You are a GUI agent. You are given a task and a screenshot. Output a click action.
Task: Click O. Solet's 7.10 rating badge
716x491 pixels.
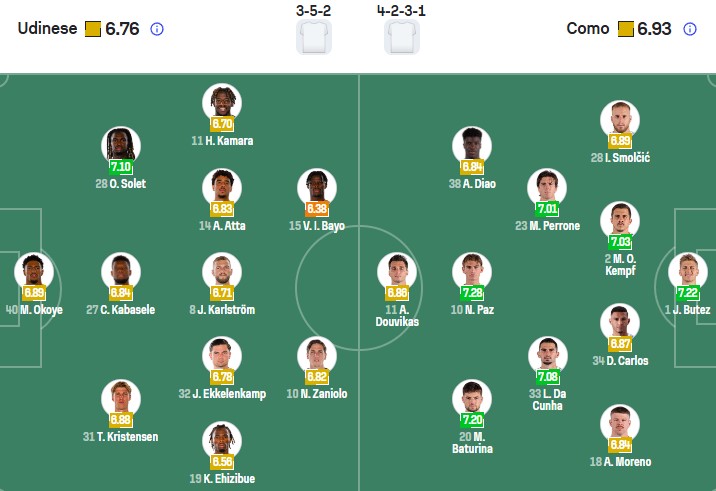coord(121,167)
